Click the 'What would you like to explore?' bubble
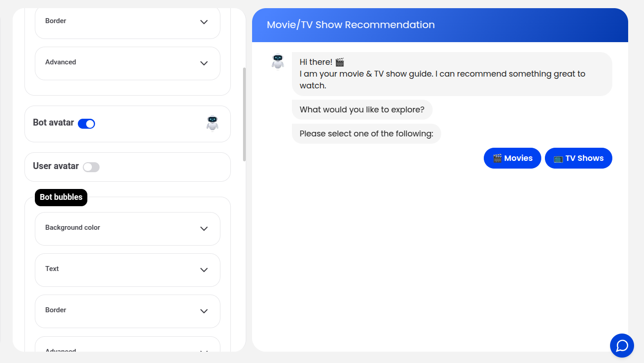The height and width of the screenshot is (363, 644). coord(362,110)
